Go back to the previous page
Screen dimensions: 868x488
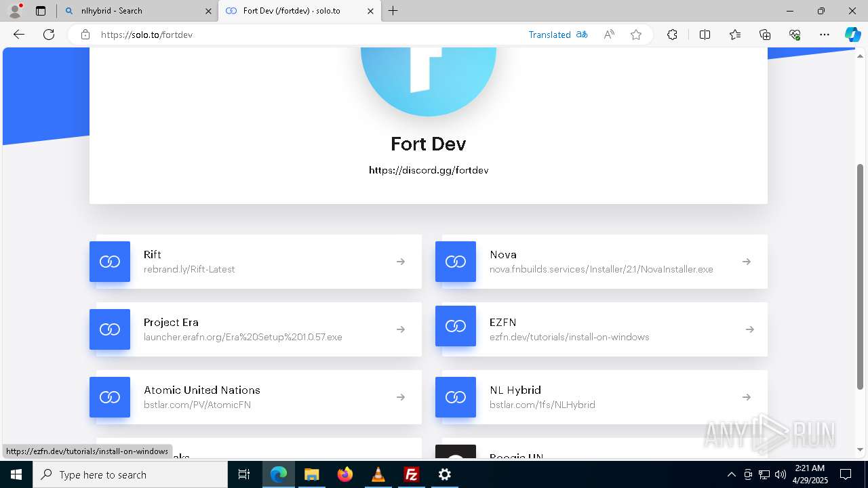pyautogui.click(x=19, y=35)
